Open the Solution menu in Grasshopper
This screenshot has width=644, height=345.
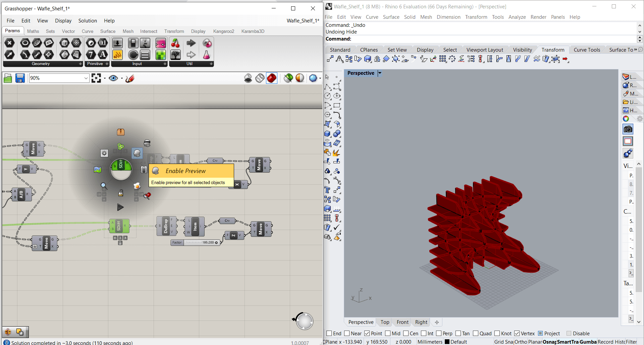[x=88, y=21]
